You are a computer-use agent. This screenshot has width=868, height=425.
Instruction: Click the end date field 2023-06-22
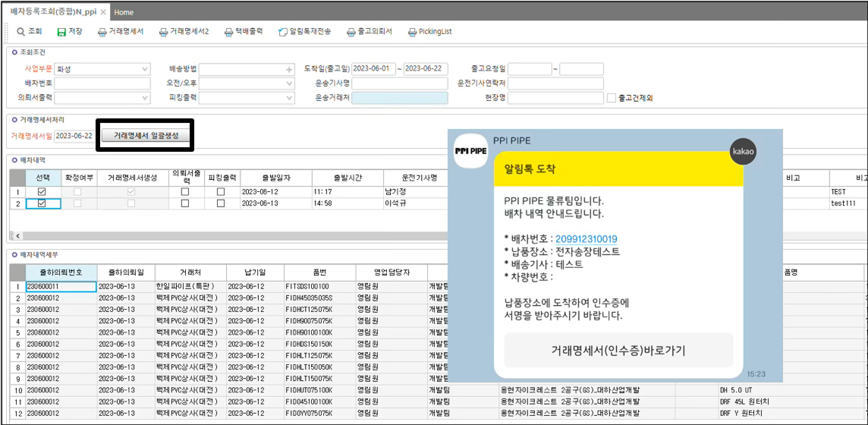coord(426,69)
